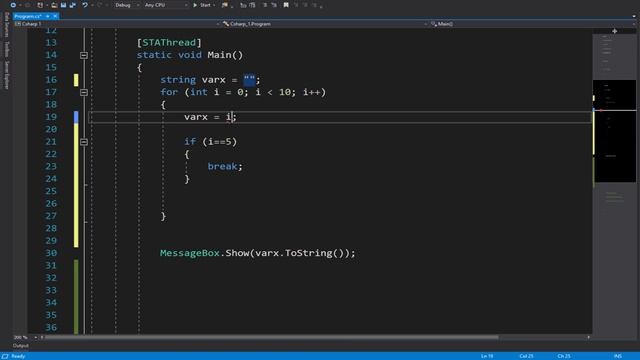640x360 pixels.
Task: Open the document tab list dropdown arrow
Action: point(634,16)
